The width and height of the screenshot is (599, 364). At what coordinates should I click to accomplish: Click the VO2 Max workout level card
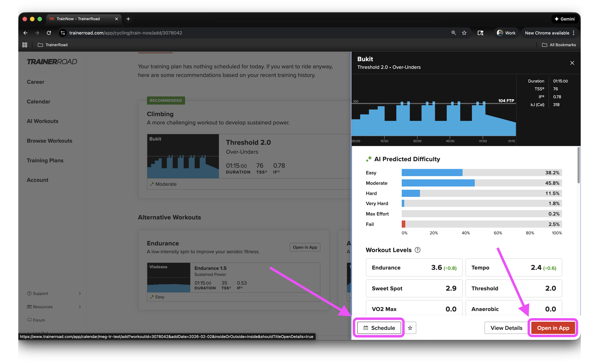click(414, 308)
